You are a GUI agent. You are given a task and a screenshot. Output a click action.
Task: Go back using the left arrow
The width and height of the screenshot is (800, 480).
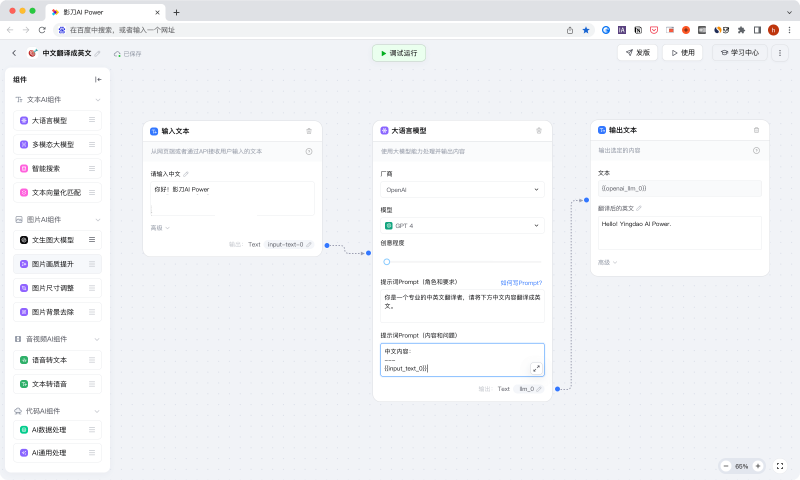(14, 53)
